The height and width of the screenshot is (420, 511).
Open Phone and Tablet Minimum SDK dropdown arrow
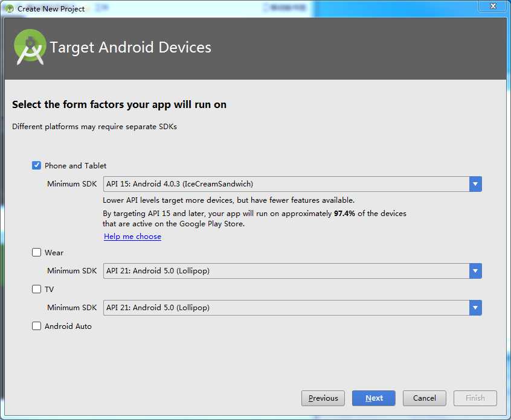(475, 184)
